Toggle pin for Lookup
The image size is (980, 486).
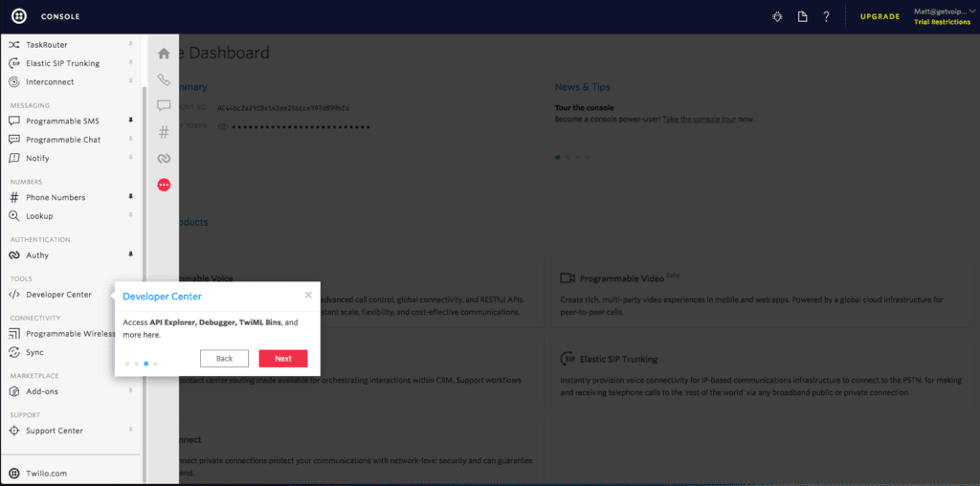pos(130,215)
